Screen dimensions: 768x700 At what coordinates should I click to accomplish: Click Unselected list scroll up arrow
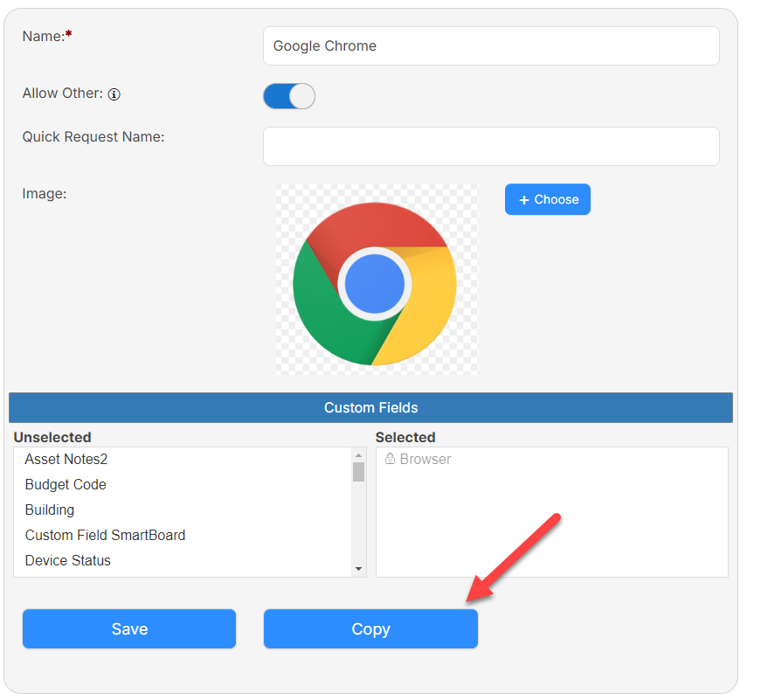pos(358,455)
